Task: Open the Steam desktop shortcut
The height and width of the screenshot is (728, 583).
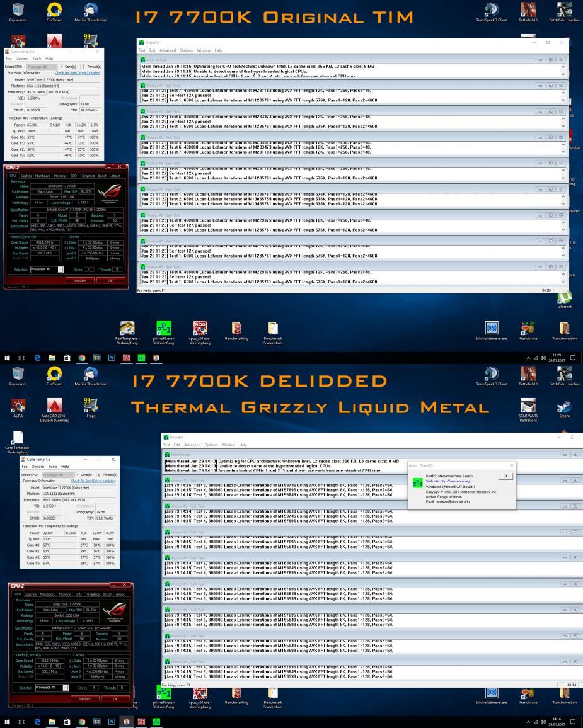Action: coord(564,408)
